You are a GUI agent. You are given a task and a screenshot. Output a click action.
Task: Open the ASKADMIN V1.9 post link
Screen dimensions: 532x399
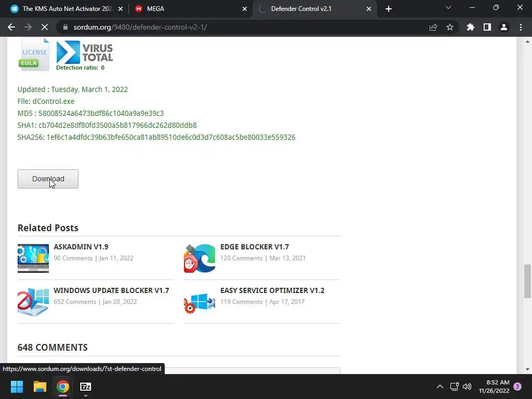[x=81, y=247]
